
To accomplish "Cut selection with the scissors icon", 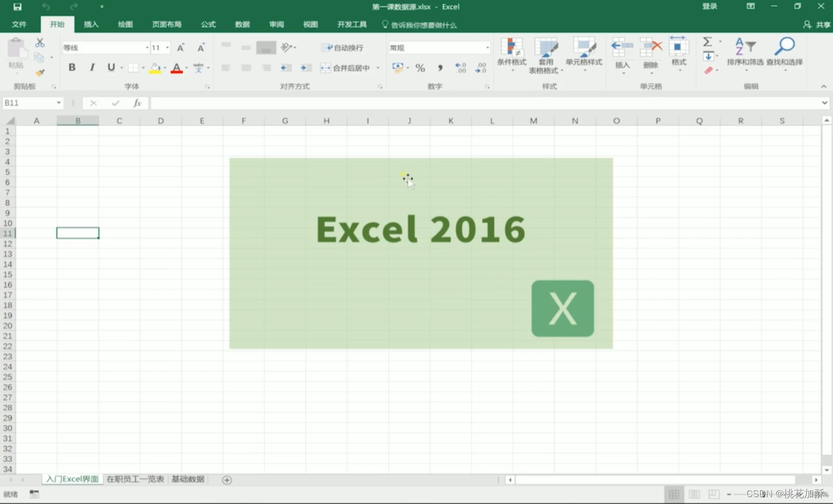I will [x=39, y=43].
